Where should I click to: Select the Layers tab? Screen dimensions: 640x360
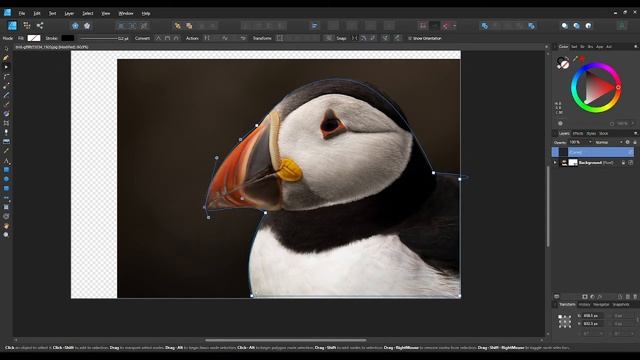tap(564, 133)
